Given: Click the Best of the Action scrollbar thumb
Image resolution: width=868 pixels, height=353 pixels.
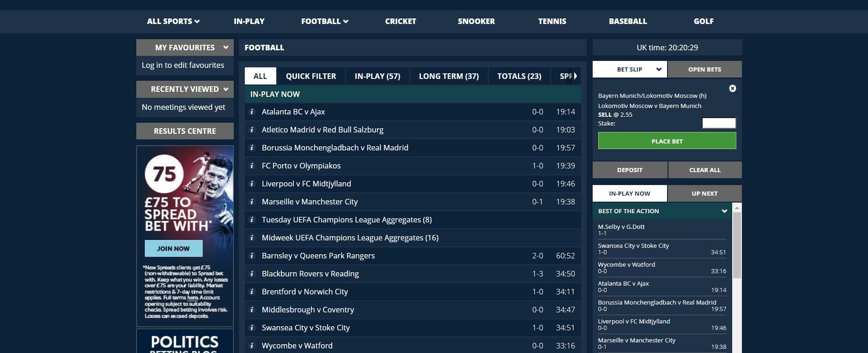Looking at the screenshot, I should click(x=737, y=245).
